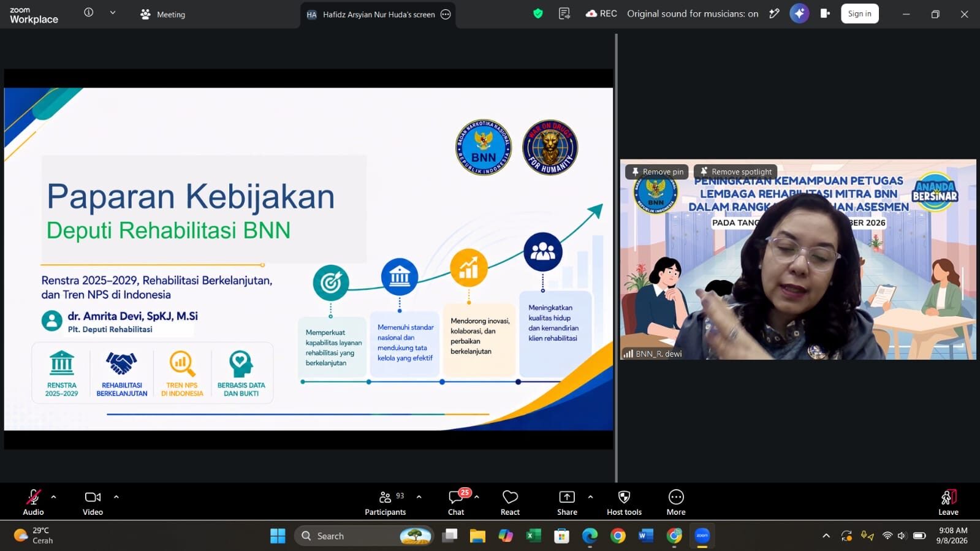This screenshot has width=980, height=551.
Task: Start camera with Video button
Action: (x=93, y=502)
